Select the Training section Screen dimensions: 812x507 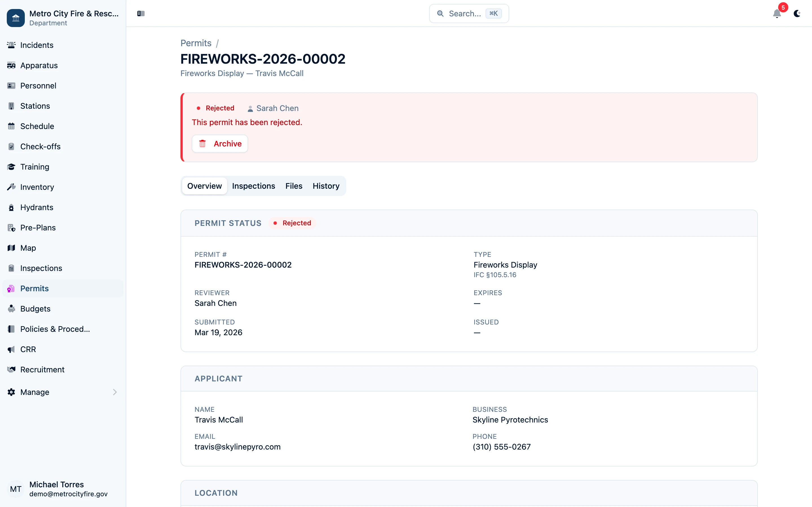34,167
